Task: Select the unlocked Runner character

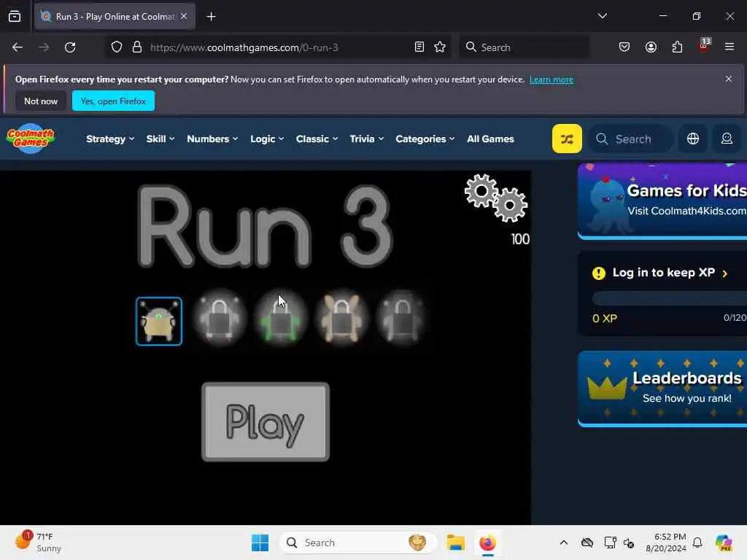Action: tap(158, 321)
